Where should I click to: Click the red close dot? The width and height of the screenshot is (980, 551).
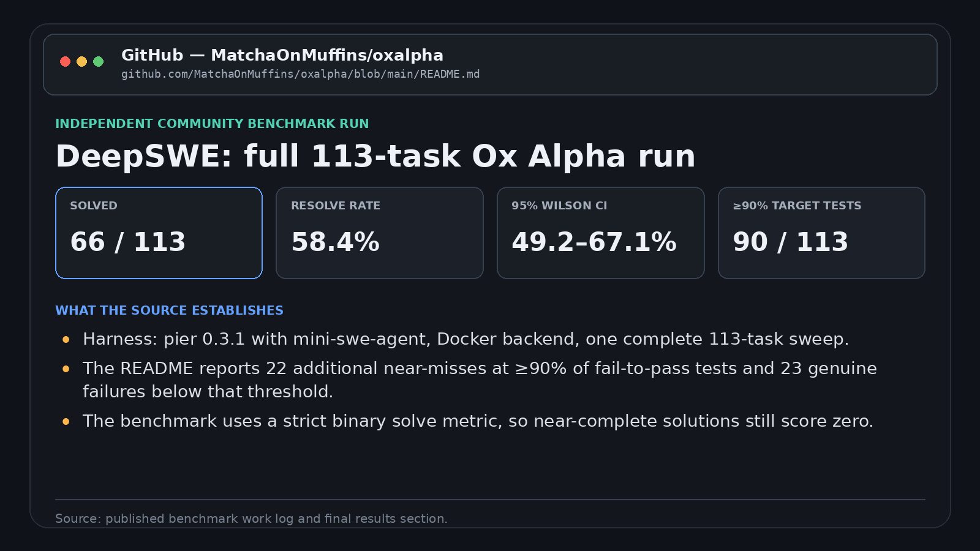(65, 61)
